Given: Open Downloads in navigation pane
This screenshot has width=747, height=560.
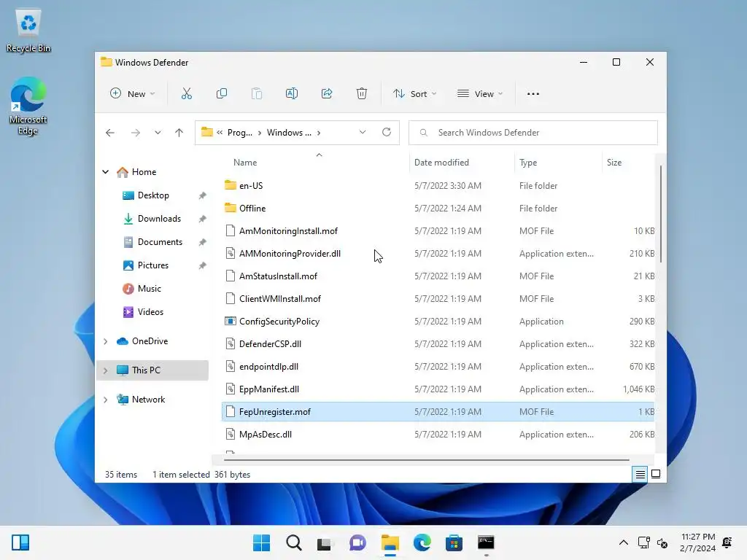Looking at the screenshot, I should [159, 219].
